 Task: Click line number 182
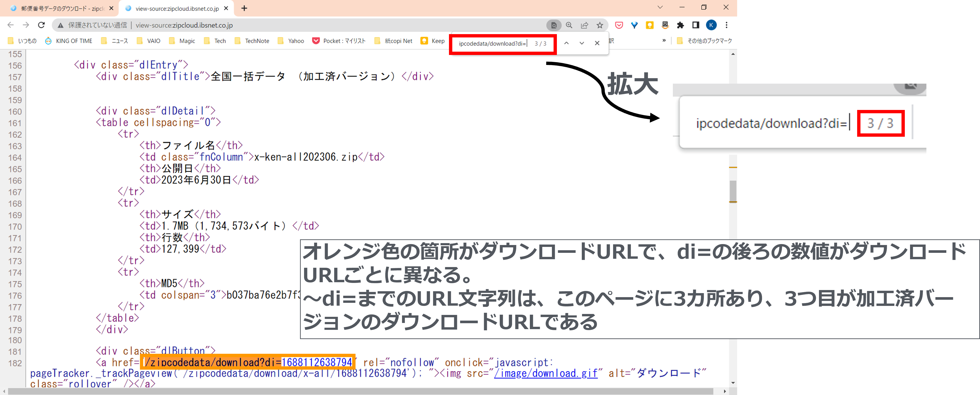15,363
